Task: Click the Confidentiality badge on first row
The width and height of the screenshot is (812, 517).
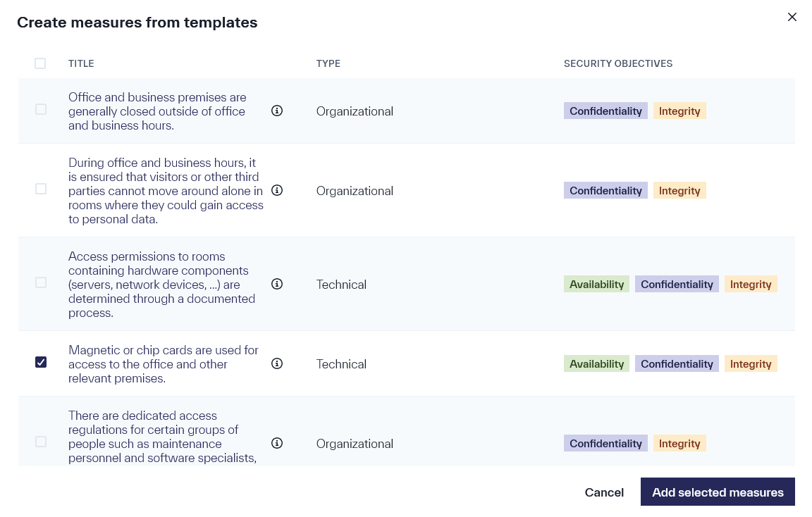Action: pos(605,111)
